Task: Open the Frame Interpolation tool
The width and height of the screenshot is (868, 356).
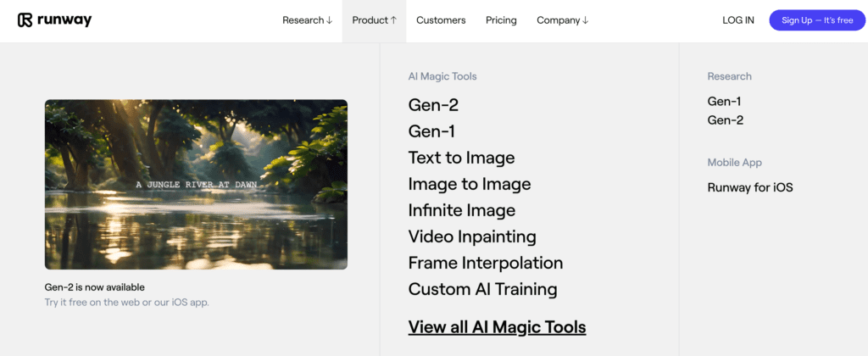Action: (x=486, y=263)
